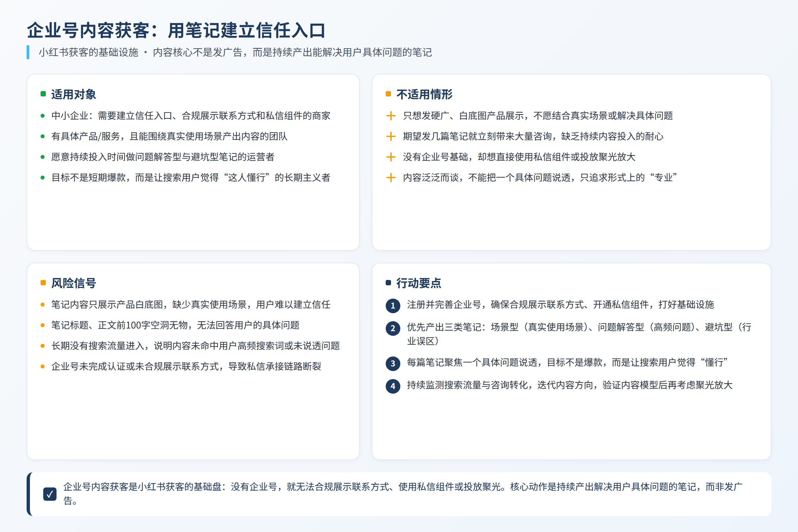The width and height of the screenshot is (798, 532).
Task: Click risk text 长期没有搜索流量进入
Action: [196, 346]
